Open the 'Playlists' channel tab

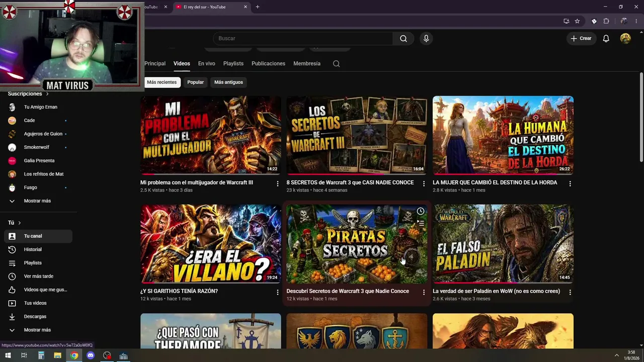(233, 64)
